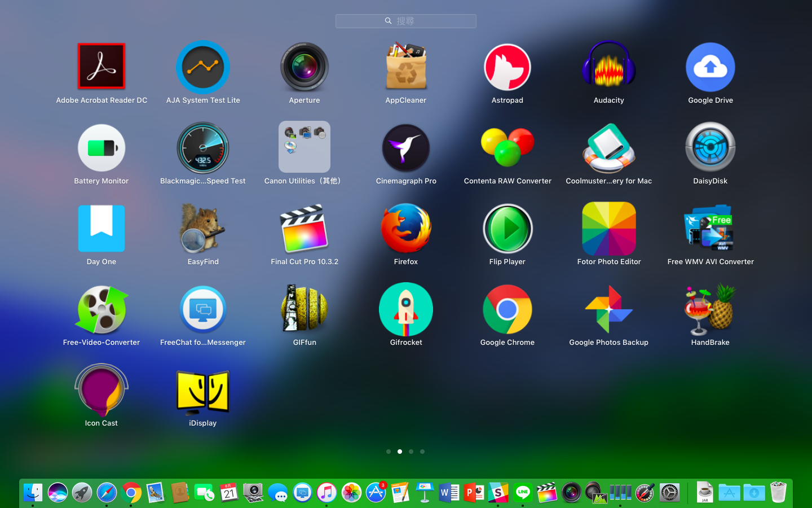Open Safari from the Dock

(107, 493)
